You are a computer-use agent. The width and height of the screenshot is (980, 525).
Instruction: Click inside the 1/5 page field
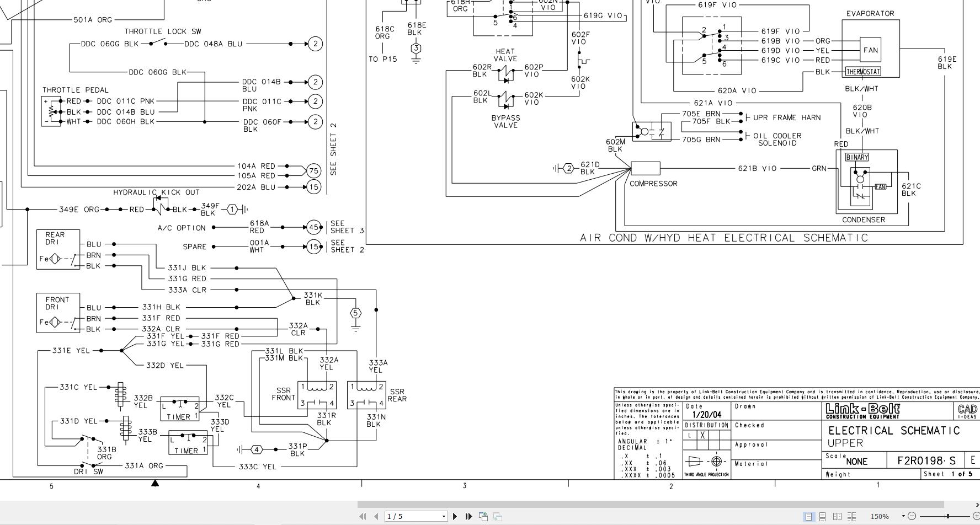tap(408, 516)
